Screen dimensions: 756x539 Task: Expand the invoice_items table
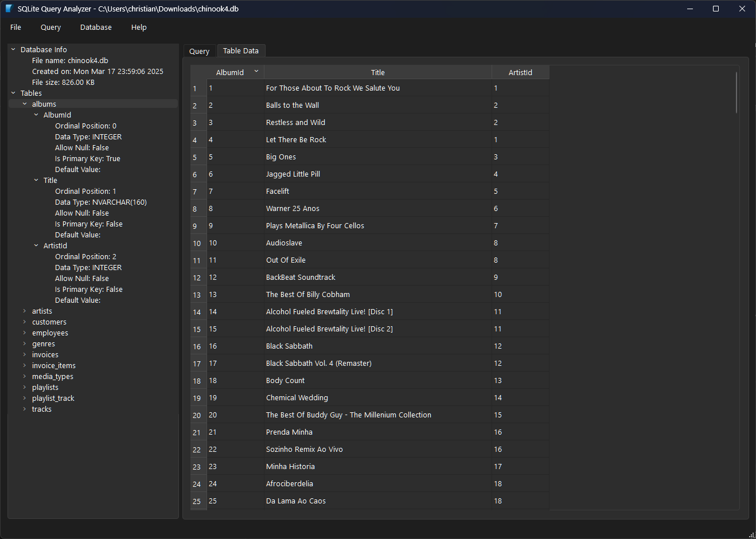coord(25,365)
